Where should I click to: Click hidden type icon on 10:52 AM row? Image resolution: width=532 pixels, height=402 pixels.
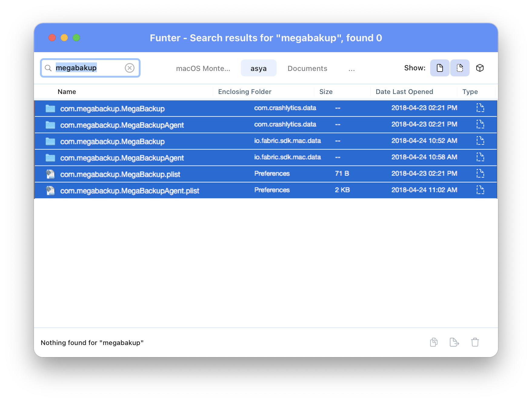point(480,141)
